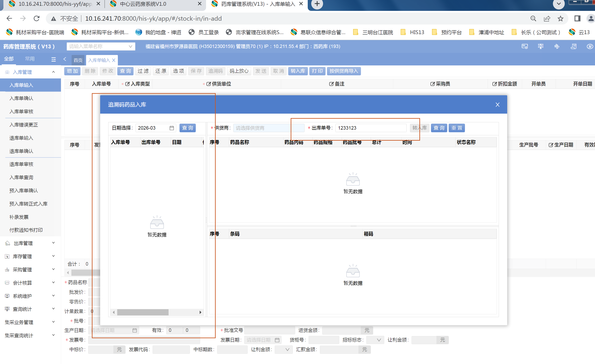595x364 pixels.
Task: Click calendar icon in 日期选择 field
Action: pos(172,128)
